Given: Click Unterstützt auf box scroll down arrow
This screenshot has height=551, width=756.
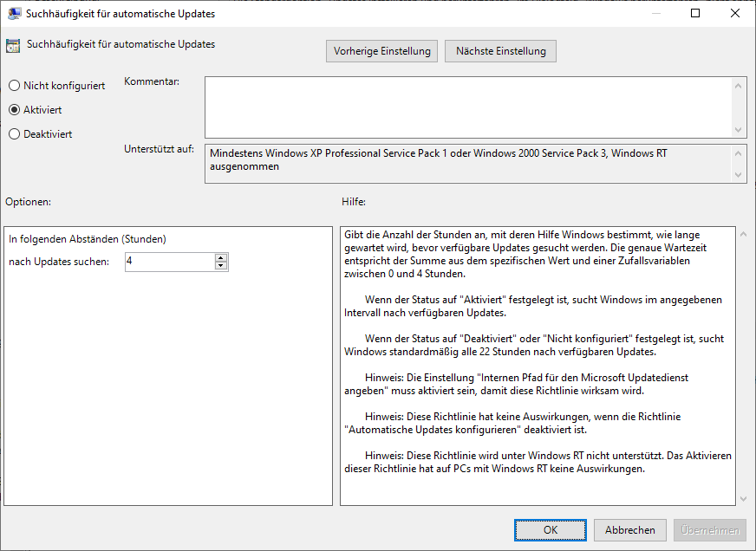Looking at the screenshot, I should point(738,175).
